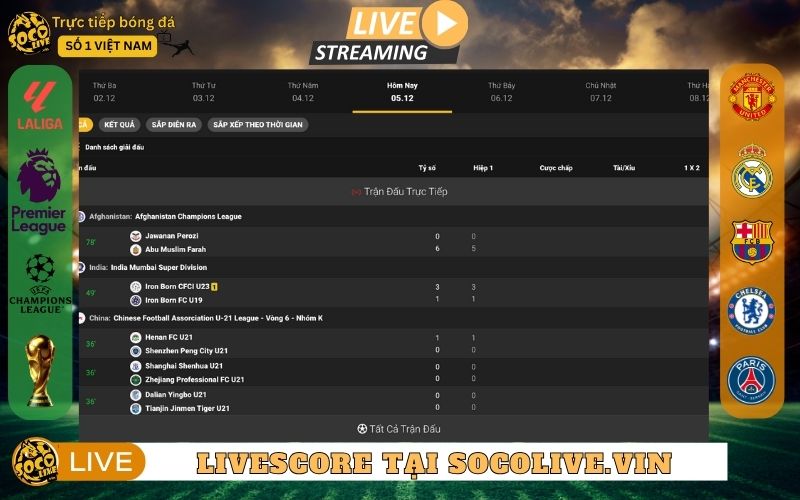Screen dimensions: 800x500
Task: Select the Hôm Nay 05.12 tab
Action: 402,92
